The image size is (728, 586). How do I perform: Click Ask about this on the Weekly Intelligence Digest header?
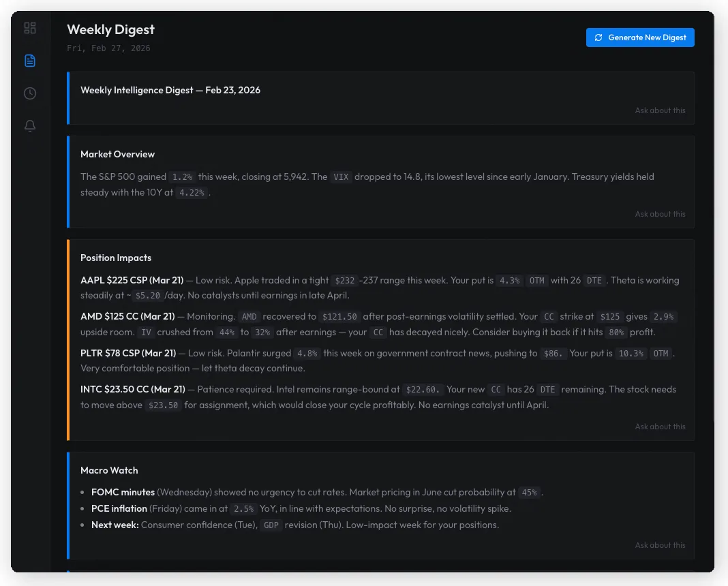660,110
